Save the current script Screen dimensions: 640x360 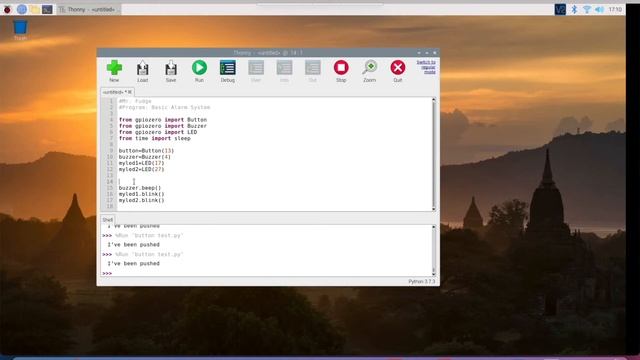pos(171,71)
